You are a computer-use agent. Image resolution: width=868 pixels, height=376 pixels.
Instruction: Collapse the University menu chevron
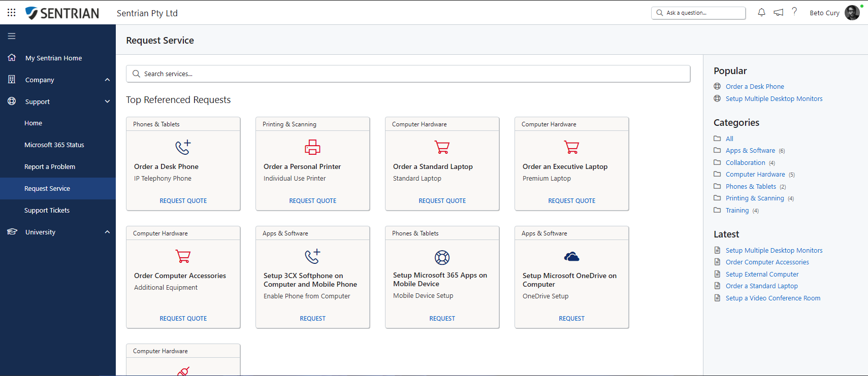[107, 232]
